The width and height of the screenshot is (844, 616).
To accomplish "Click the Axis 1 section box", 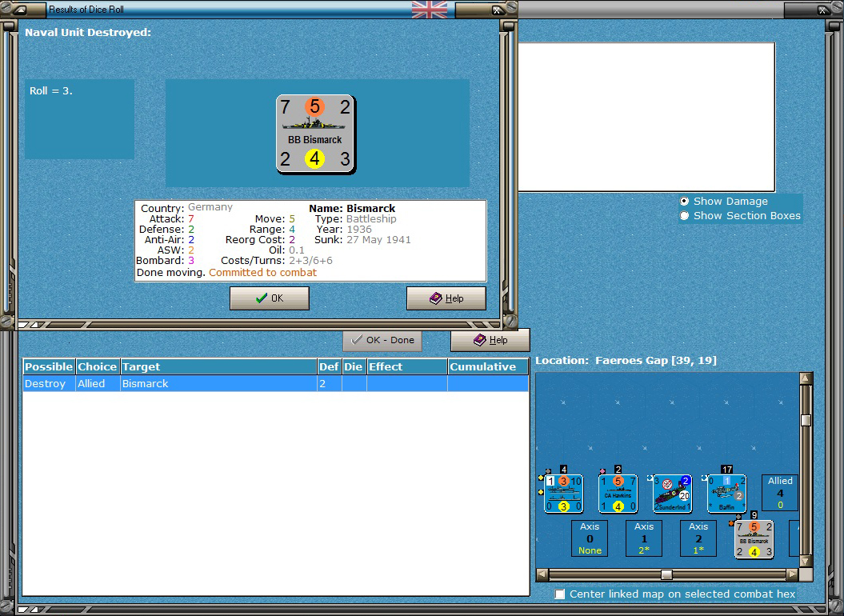I will [x=644, y=538].
